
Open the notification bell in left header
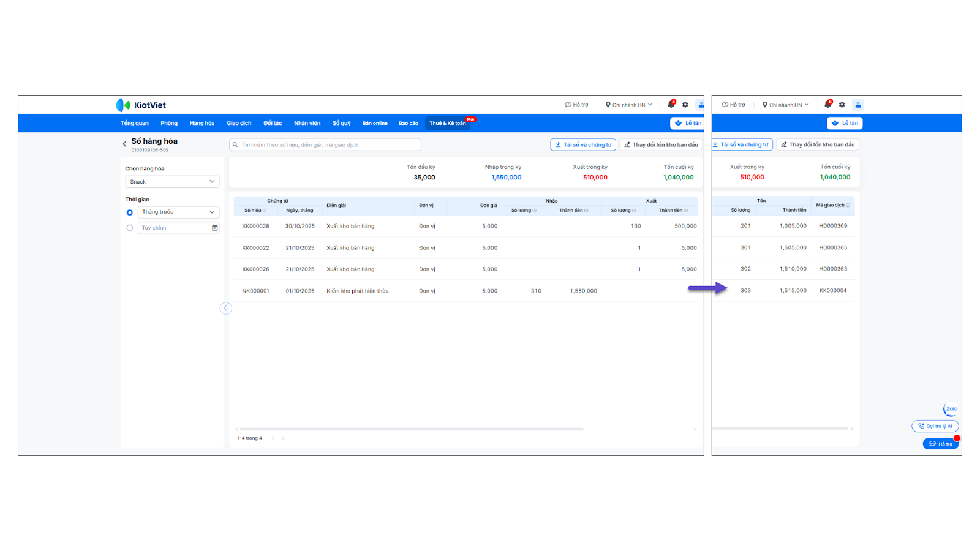point(671,105)
